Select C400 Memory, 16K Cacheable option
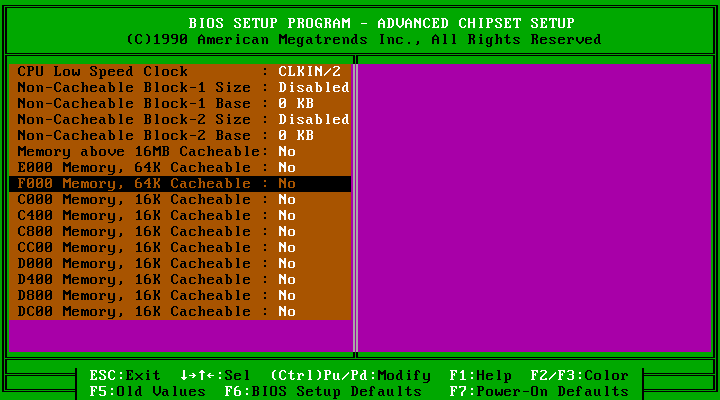720x400 pixels. 140,216
